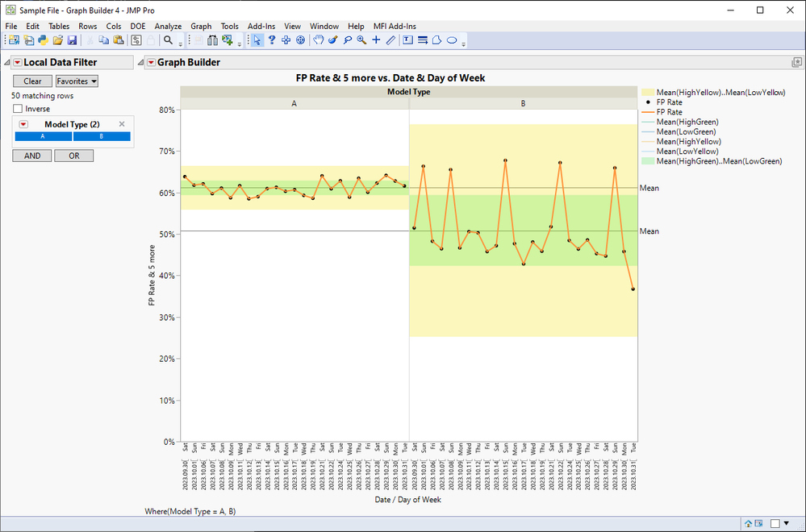Pick the lasso selection tool
Image resolution: width=806 pixels, height=532 pixels.
coord(347,40)
